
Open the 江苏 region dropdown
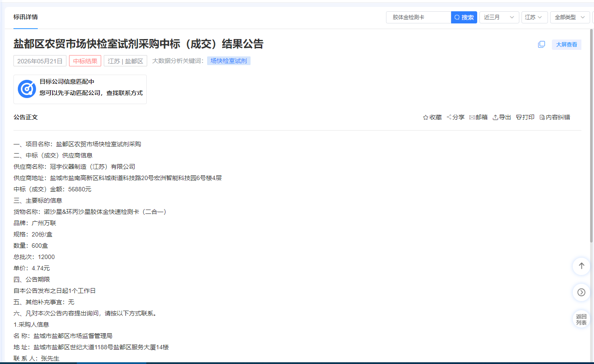[535, 17]
